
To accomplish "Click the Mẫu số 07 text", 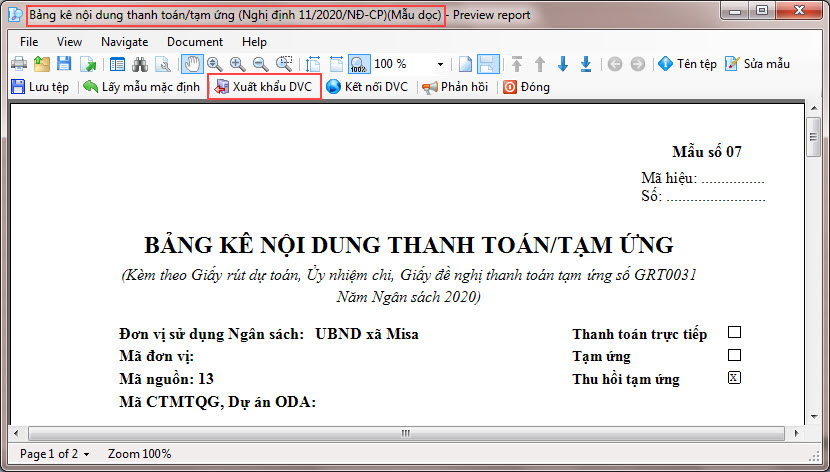I will (707, 152).
